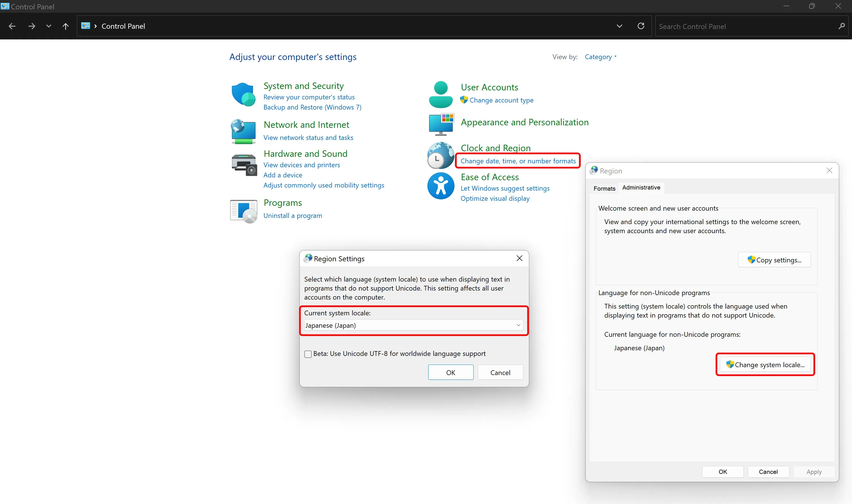Click OK in Region Settings dialog
The image size is (852, 504).
pos(450,372)
